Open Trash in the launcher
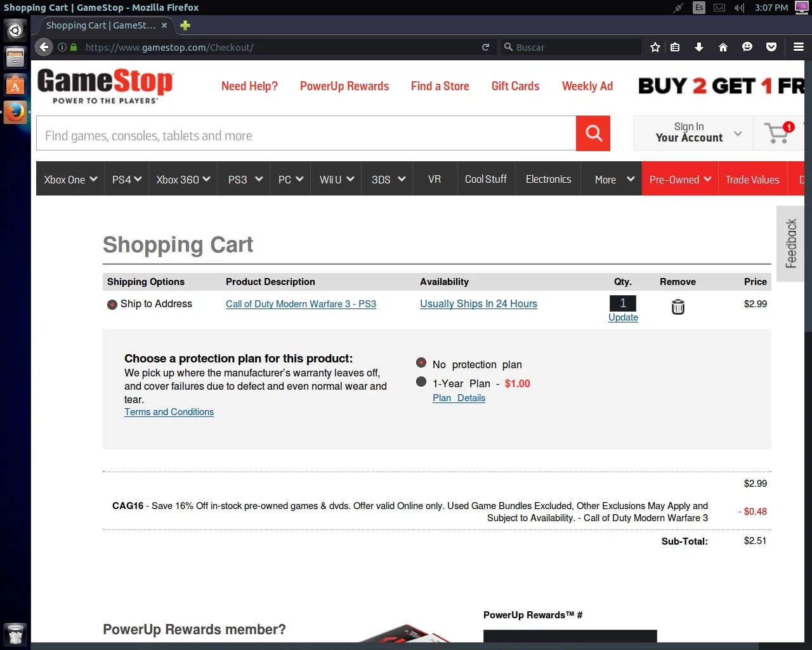The image size is (812, 650). tap(15, 634)
